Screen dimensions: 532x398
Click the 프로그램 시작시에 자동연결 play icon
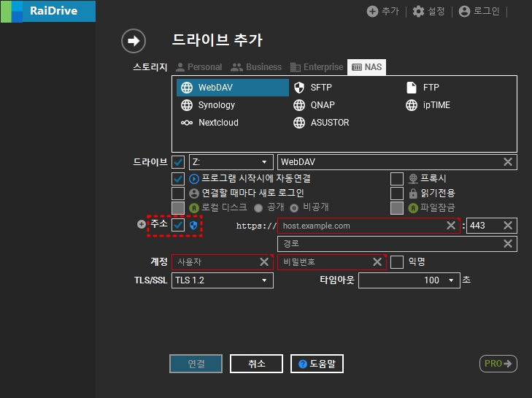[193, 179]
